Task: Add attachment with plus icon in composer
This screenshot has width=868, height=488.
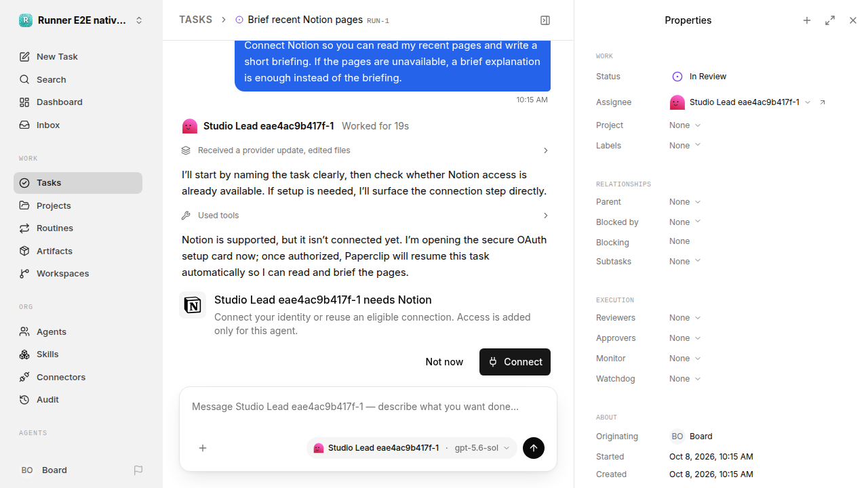Action: [203, 448]
